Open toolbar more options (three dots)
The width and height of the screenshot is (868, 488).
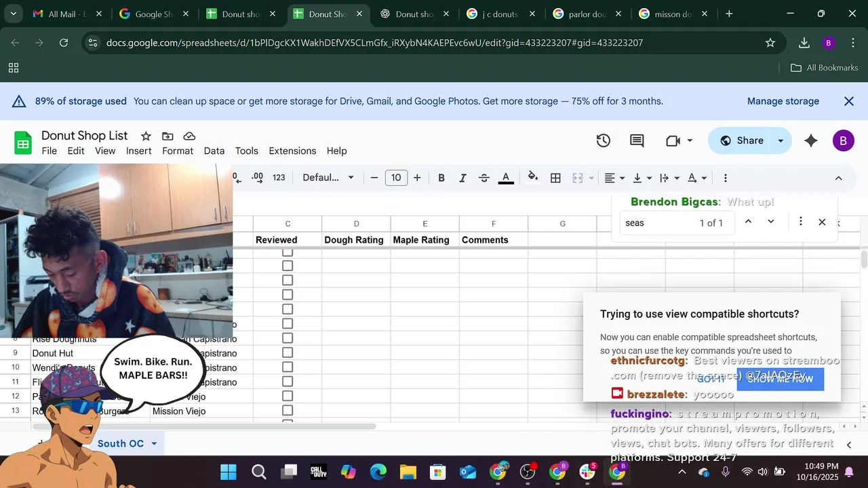tap(726, 178)
